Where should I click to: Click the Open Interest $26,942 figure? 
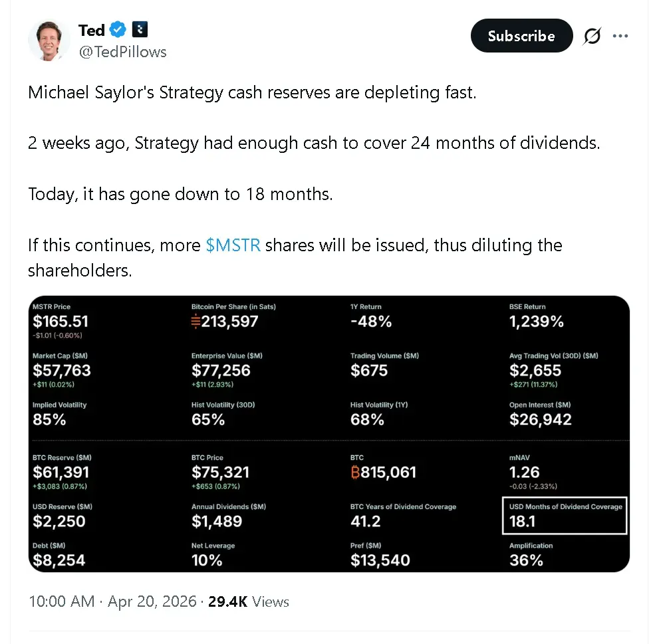pos(540,419)
